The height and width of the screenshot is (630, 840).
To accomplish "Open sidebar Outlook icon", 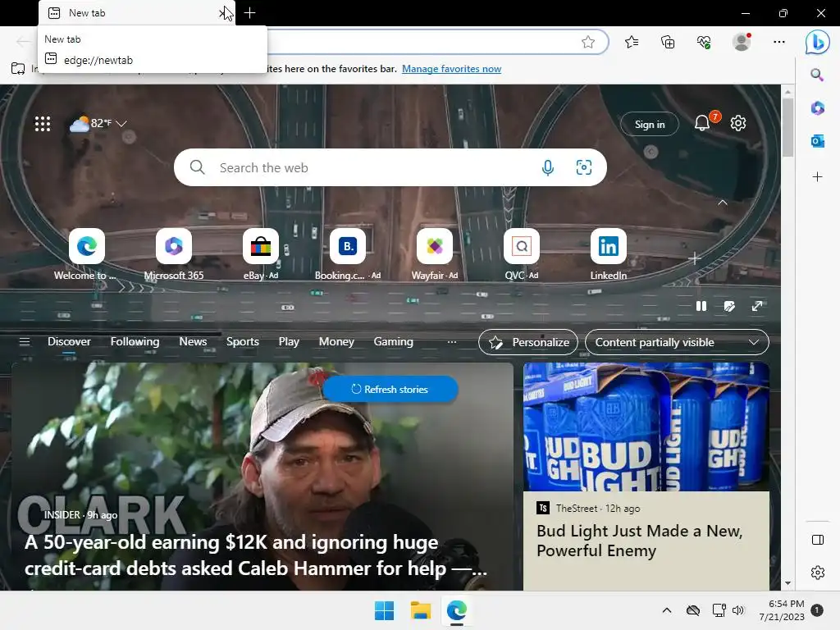I will point(818,141).
